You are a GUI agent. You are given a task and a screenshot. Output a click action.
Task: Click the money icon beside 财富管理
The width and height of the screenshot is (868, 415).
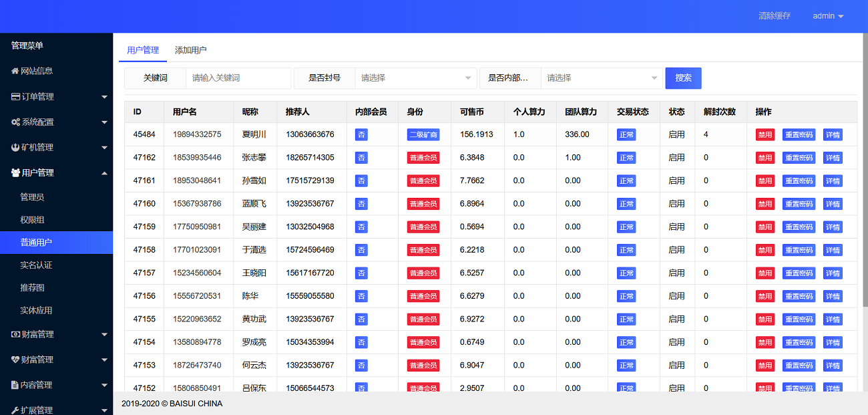[15, 334]
